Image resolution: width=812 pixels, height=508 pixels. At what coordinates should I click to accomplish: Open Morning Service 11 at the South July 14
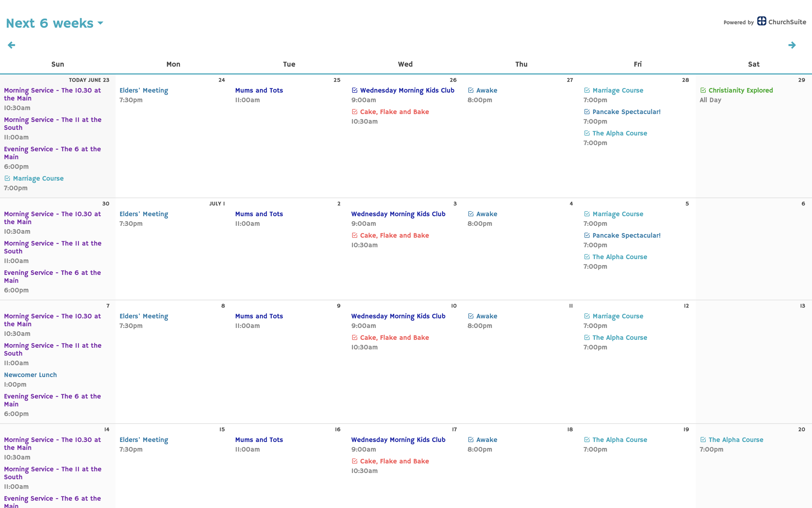[53, 473]
